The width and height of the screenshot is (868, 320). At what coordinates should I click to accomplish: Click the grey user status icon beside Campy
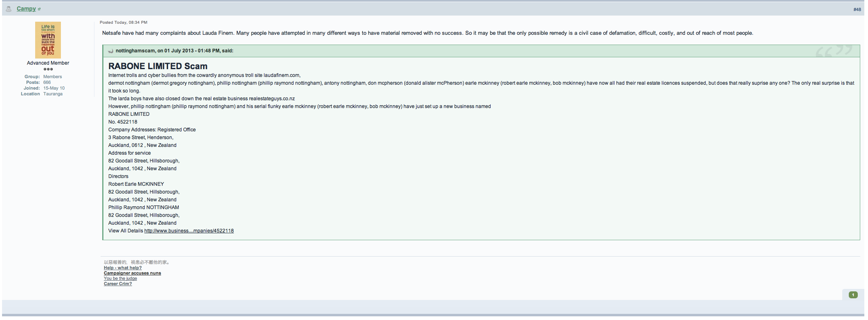click(x=9, y=9)
